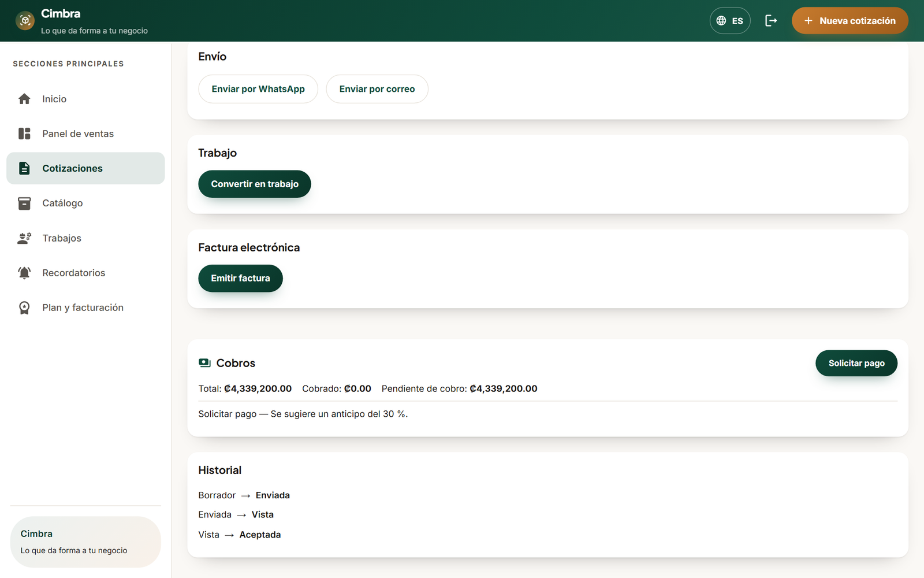Click the cash icon beside Cobros
The image size is (924, 578).
pos(204,363)
